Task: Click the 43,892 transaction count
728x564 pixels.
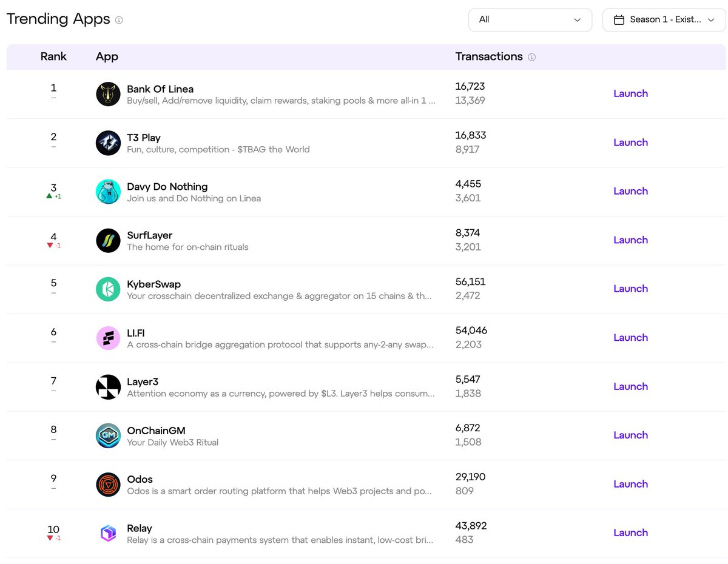Action: [x=471, y=526]
